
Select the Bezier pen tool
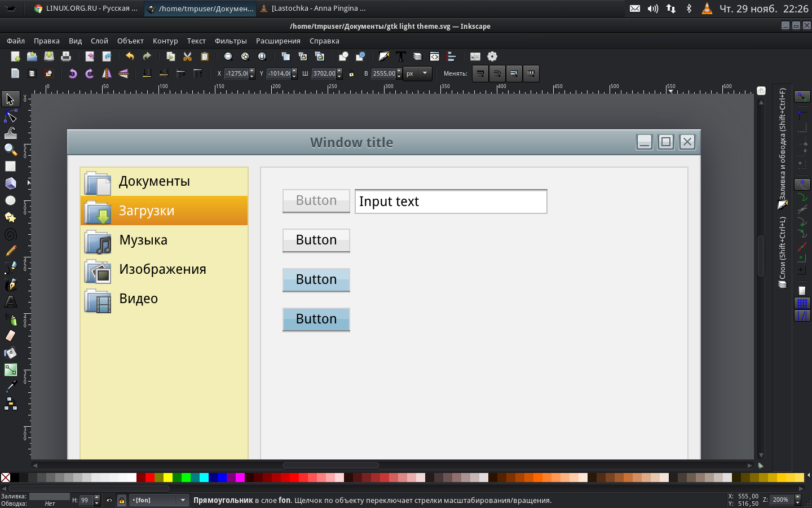10,268
